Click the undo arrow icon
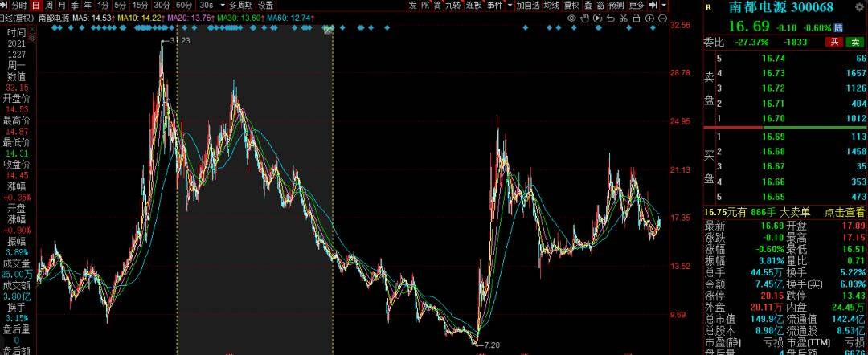The width and height of the screenshot is (868, 355). (608, 17)
